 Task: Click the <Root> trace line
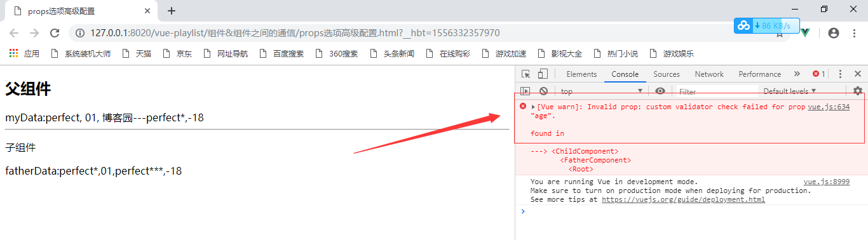point(581,169)
